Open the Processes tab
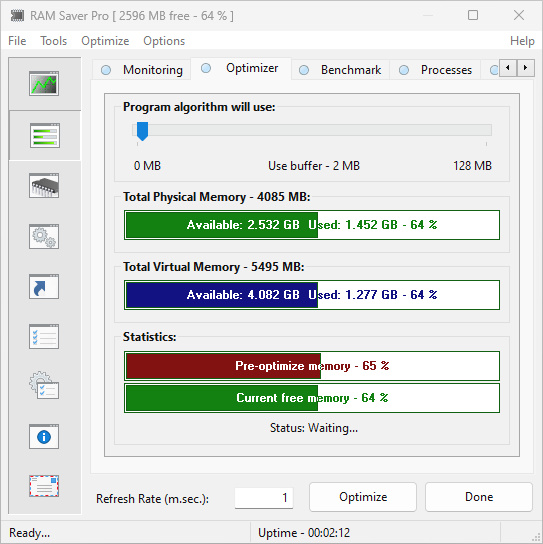The width and height of the screenshot is (543, 544). click(436, 70)
